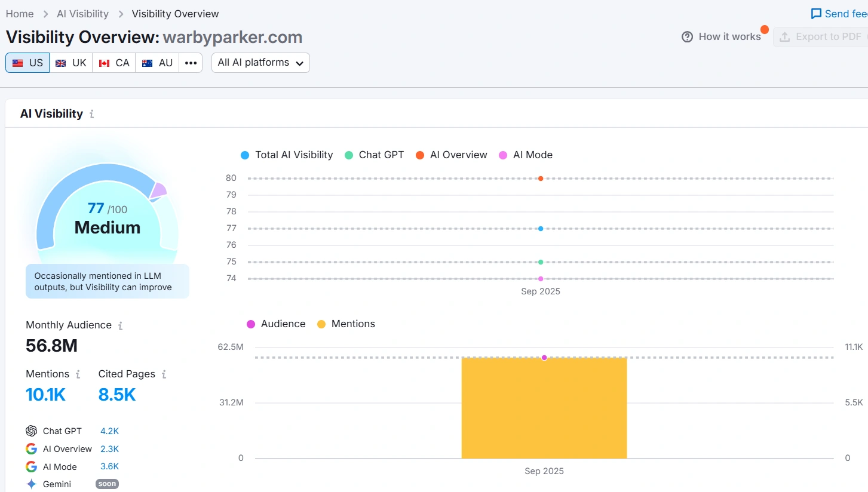Screen dimensions: 868x492
Task: Toggle the AI Overview legend series
Action: point(452,155)
